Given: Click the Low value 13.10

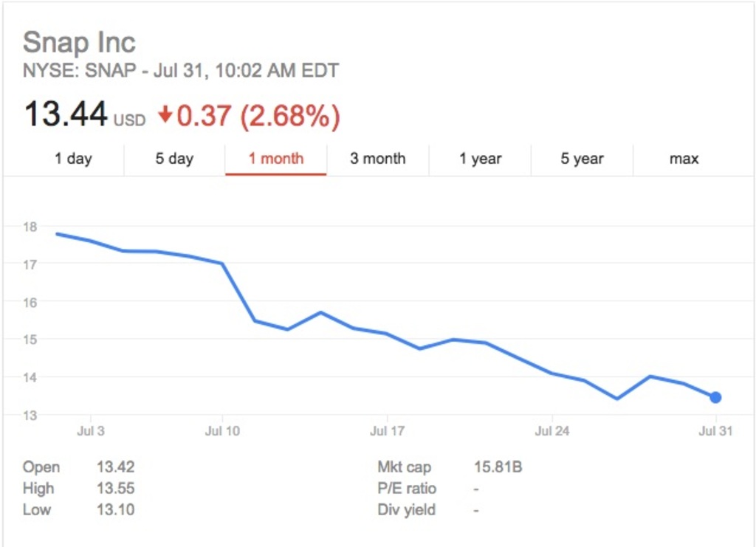Looking at the screenshot, I should [x=118, y=509].
